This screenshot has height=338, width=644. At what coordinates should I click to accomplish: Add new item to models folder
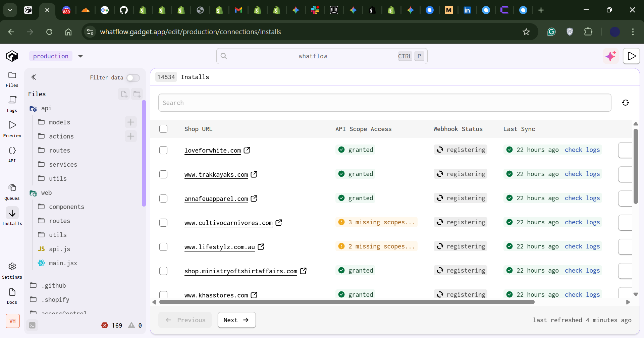pyautogui.click(x=131, y=122)
